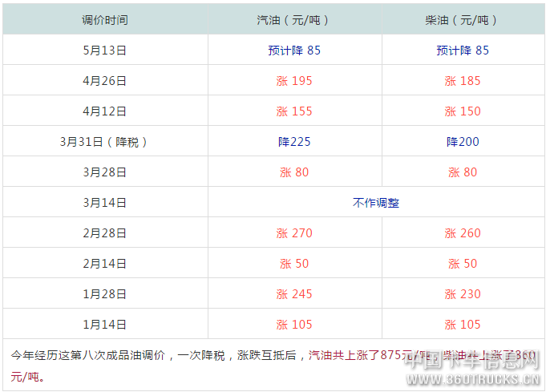Click the 涨 245 gasoline value
The image size is (546, 392).
click(x=294, y=294)
